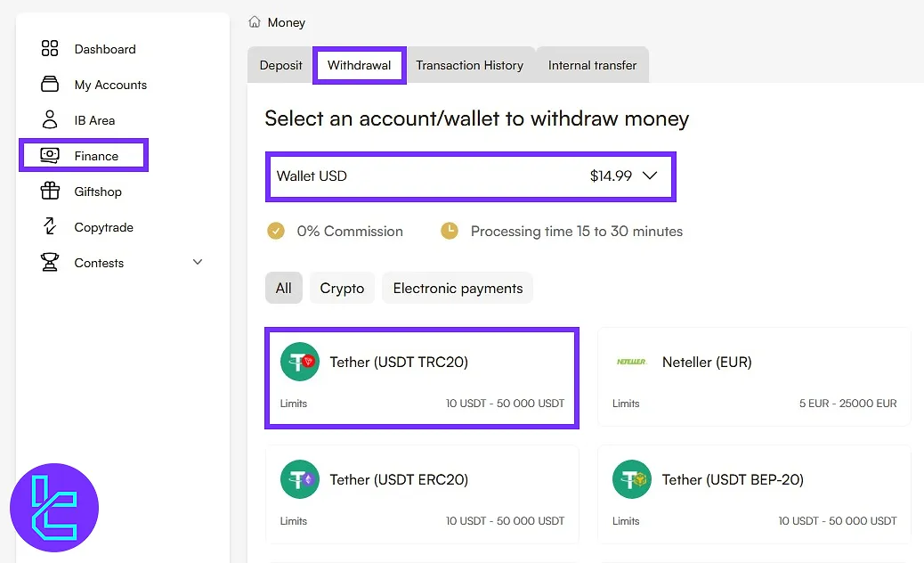This screenshot has width=924, height=563.
Task: Choose Tether (USDT BEP-20) withdrawal method
Action: point(754,494)
